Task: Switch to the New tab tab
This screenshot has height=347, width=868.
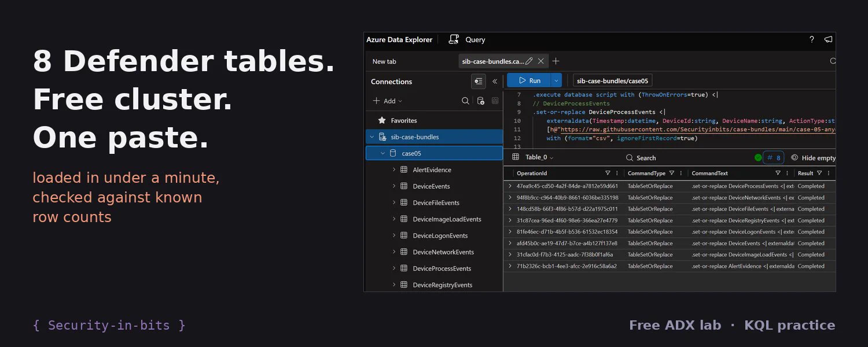Action: click(x=384, y=61)
